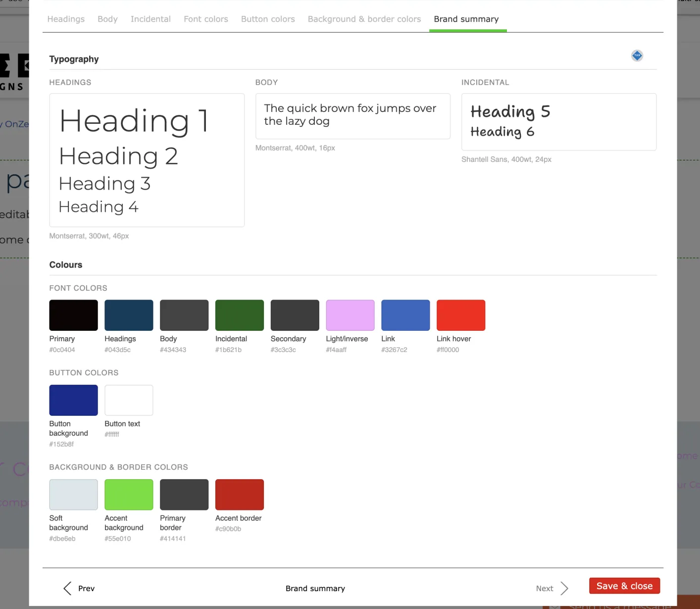
Task: Choose the Primary border color swatch
Action: [184, 495]
